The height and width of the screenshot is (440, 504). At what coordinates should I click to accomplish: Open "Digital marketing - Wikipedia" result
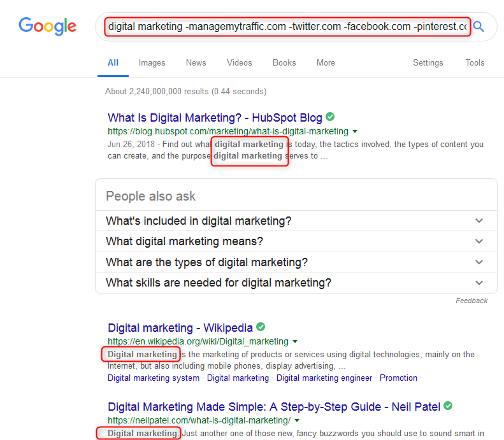(x=180, y=328)
